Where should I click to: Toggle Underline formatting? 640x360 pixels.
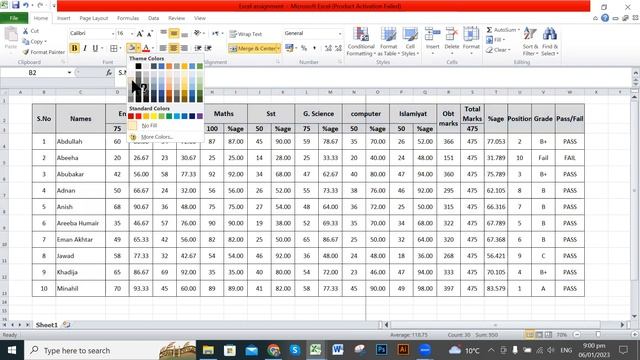(95, 48)
